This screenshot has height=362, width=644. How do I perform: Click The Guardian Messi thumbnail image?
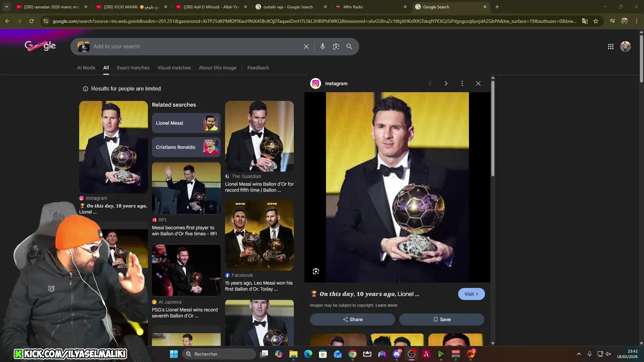click(259, 136)
